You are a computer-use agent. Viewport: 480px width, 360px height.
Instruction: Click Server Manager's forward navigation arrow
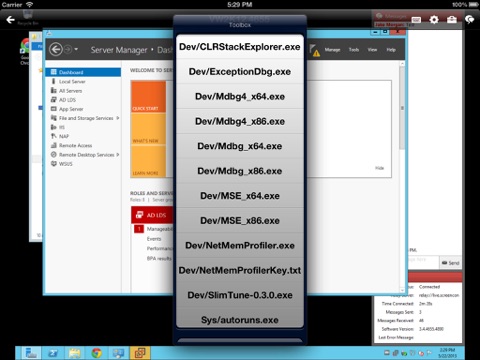coord(68,50)
